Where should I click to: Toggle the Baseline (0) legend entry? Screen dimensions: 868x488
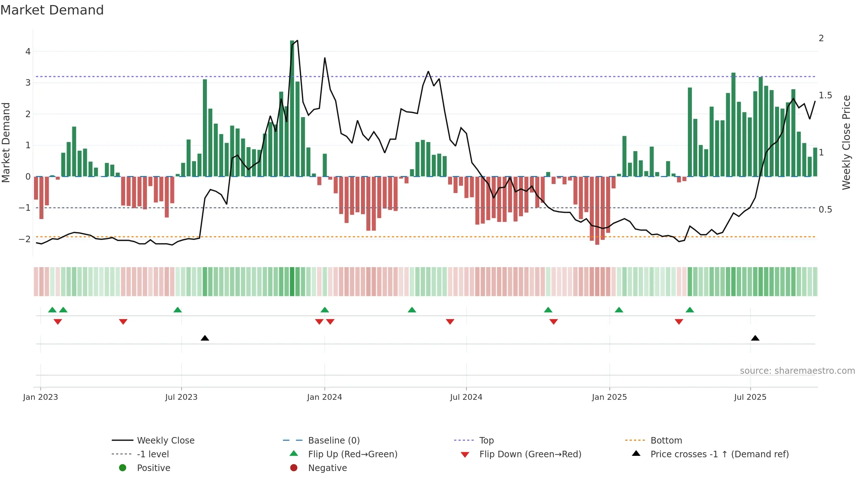[321, 440]
